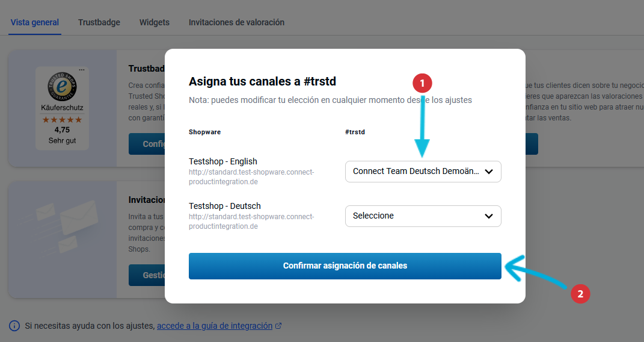
Task: Click the red step 2 marker
Action: click(580, 294)
